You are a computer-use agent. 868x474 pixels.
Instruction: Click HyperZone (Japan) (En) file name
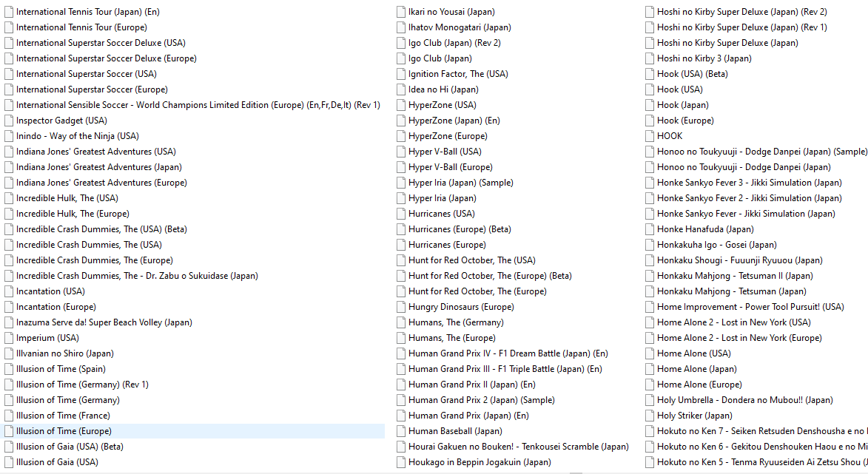454,121
